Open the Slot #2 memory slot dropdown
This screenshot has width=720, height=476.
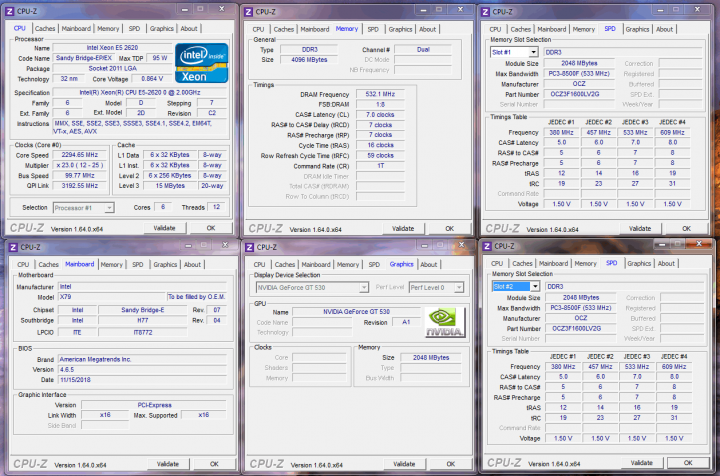(x=535, y=286)
